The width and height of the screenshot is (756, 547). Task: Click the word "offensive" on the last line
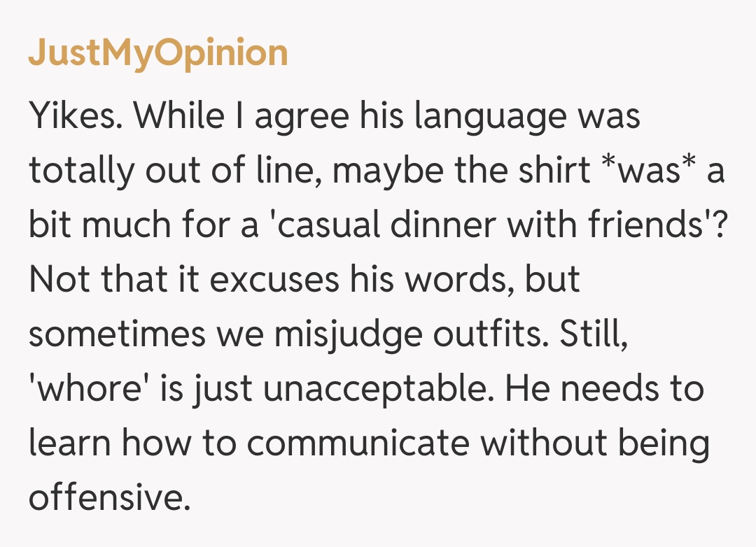[x=108, y=497]
